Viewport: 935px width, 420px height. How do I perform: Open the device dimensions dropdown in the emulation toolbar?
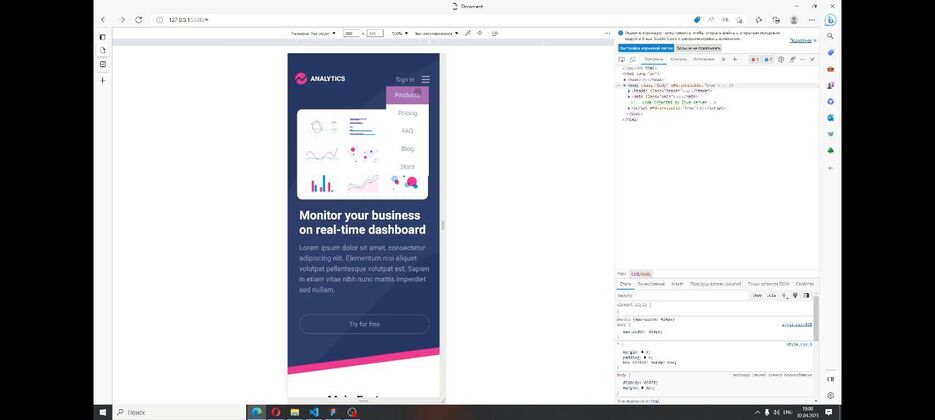click(314, 33)
